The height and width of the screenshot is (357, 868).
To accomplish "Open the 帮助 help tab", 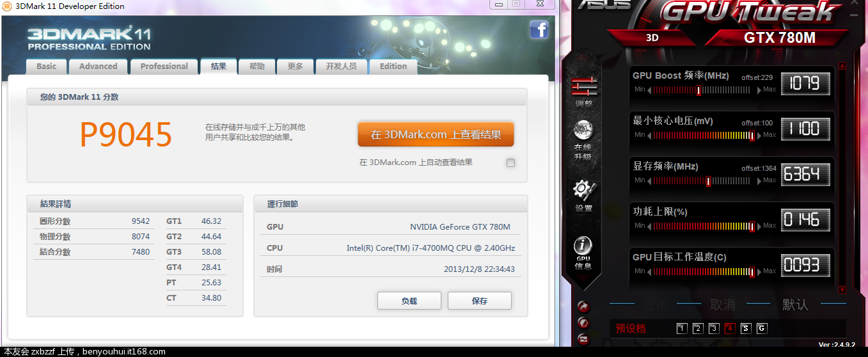I will [x=257, y=67].
